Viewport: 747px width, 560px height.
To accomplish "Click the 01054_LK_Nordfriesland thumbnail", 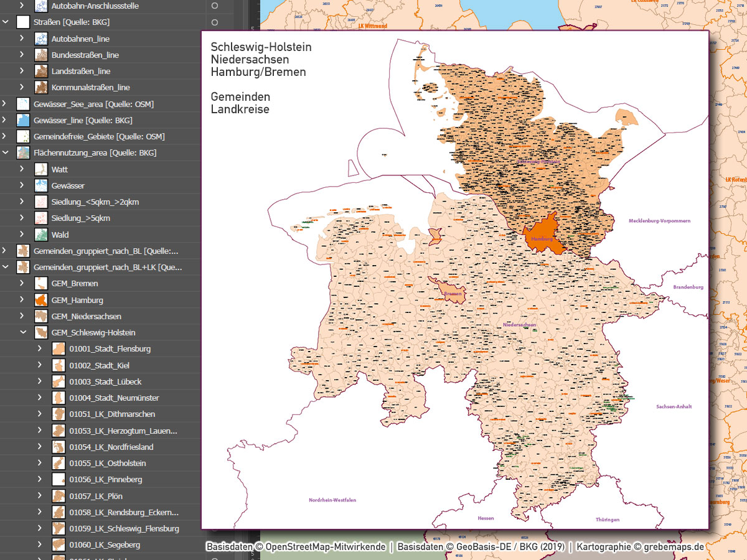I will (x=59, y=447).
